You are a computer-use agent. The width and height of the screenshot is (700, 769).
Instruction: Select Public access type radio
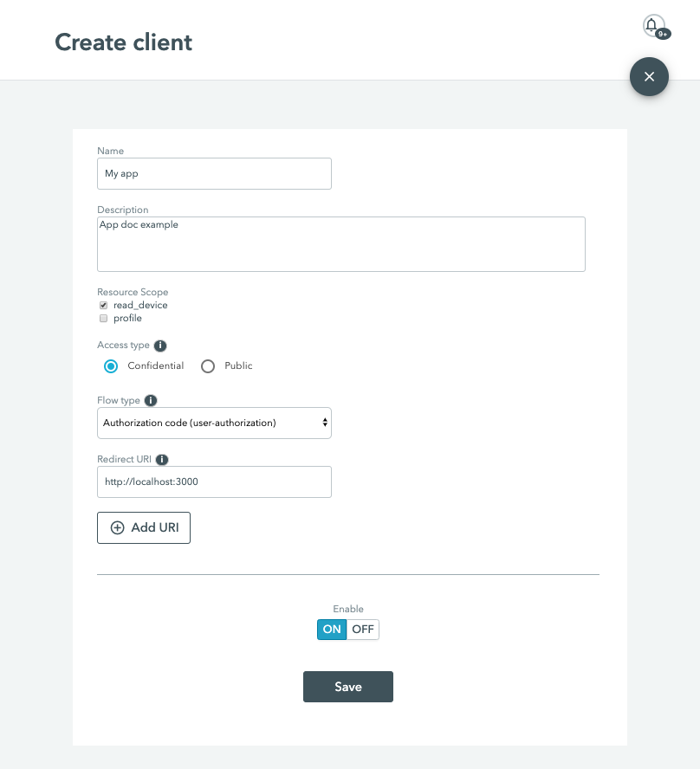(208, 366)
